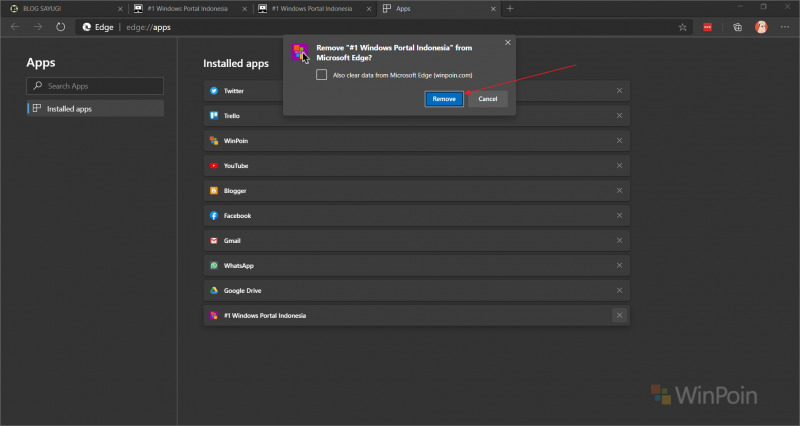Remove Facebook app with its X icon
This screenshot has height=426, width=800.
click(x=619, y=216)
